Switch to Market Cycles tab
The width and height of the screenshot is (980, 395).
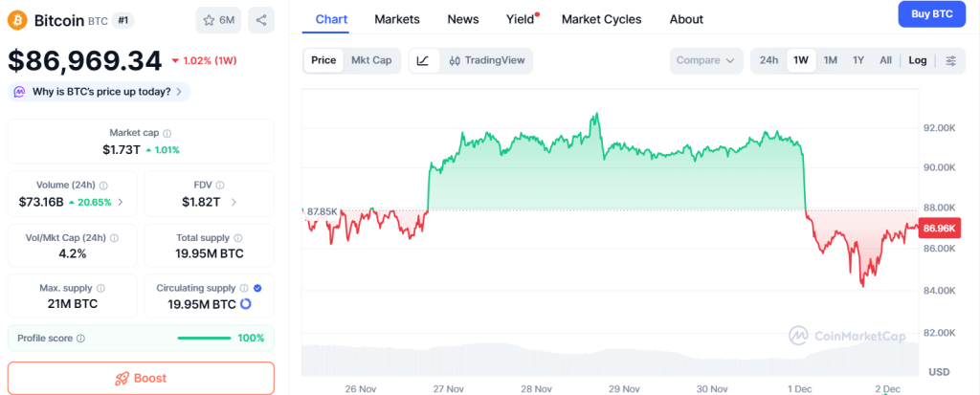pyautogui.click(x=601, y=19)
